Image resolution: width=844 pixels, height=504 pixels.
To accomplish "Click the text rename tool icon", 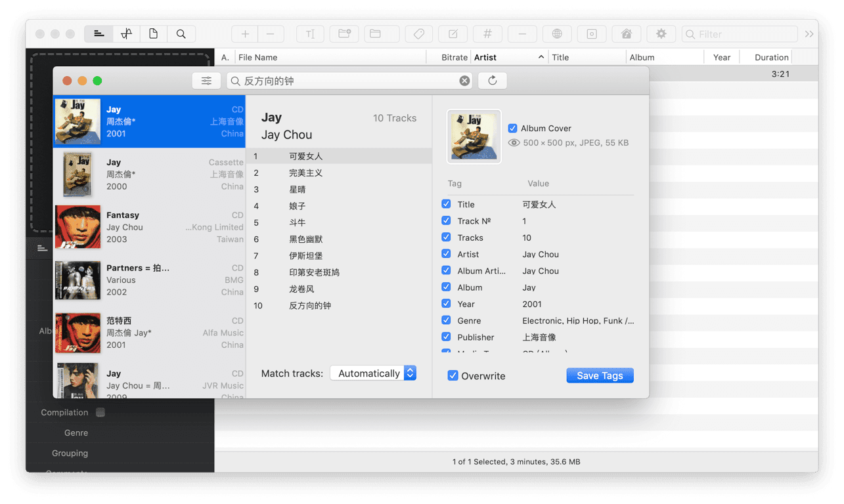I will tap(310, 33).
